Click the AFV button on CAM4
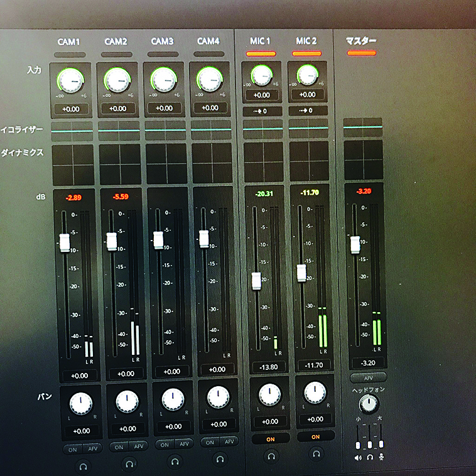This screenshot has width=476, height=476. coord(227,443)
